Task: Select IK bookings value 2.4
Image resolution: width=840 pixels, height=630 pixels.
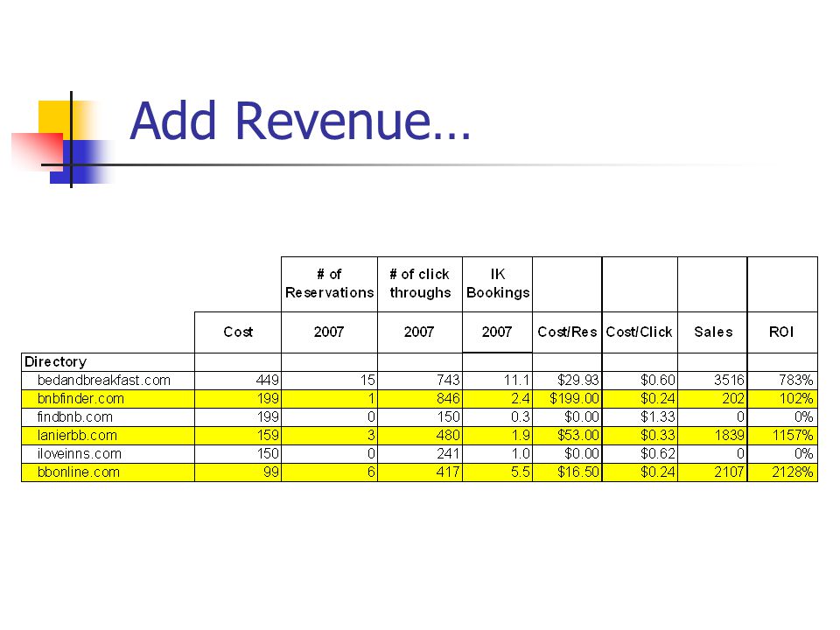Action: (498, 399)
